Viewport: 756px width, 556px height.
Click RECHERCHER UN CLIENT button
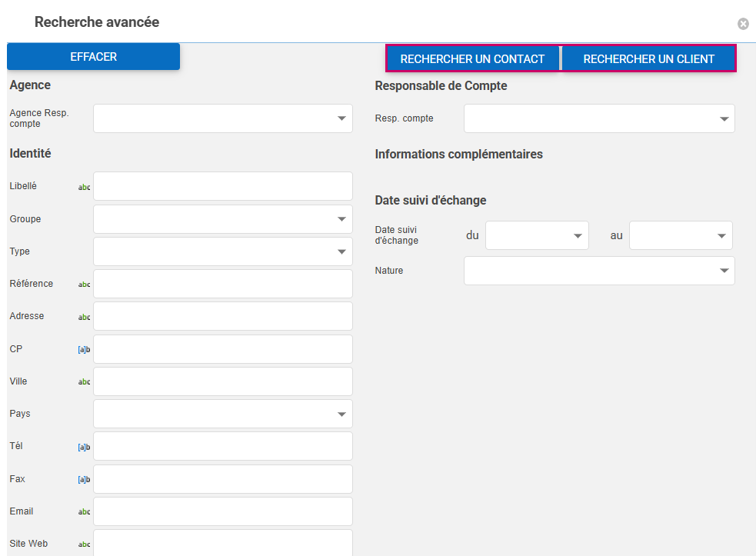tap(648, 59)
